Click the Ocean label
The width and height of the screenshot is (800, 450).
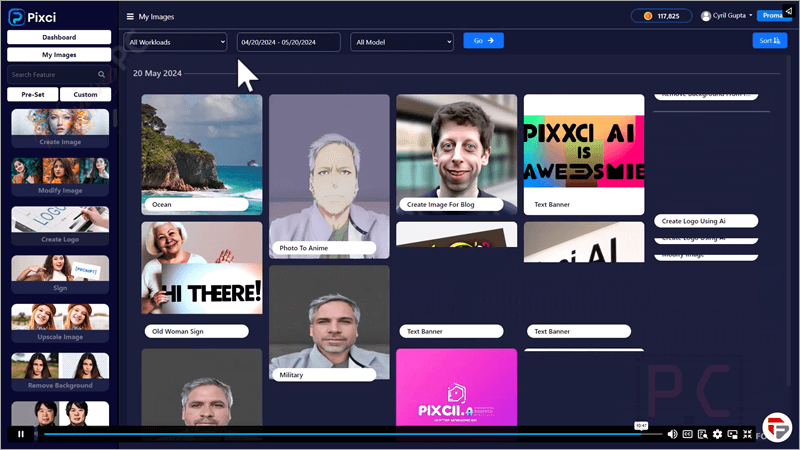click(196, 204)
